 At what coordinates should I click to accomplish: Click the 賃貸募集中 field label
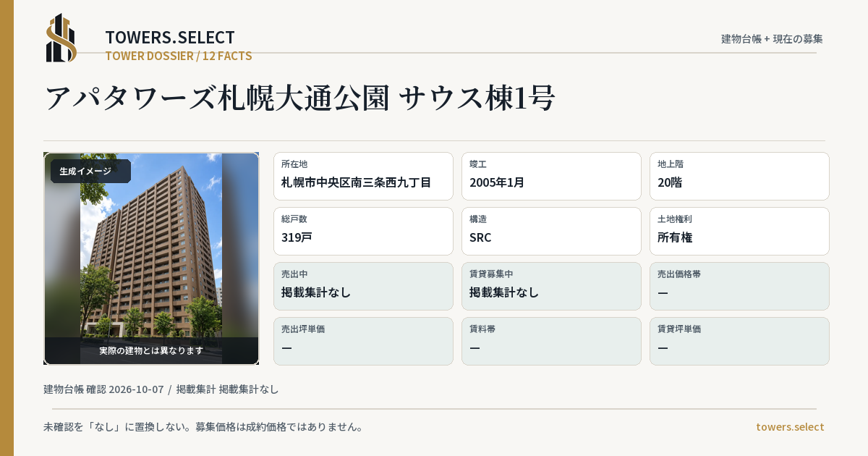[491, 274]
